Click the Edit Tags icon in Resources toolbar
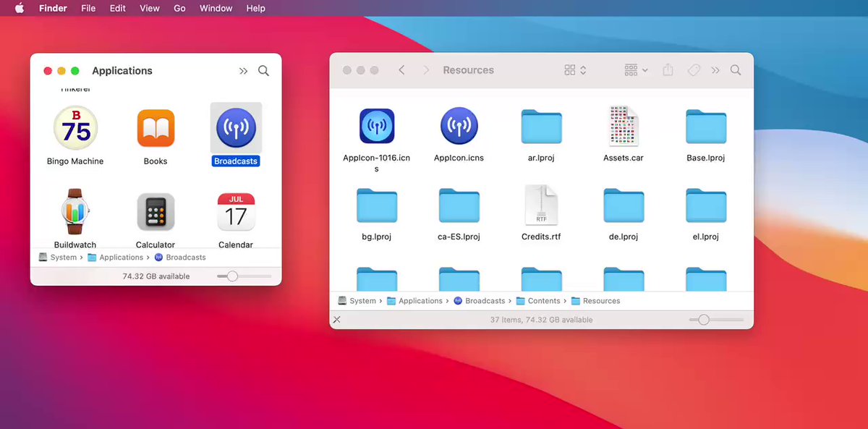This screenshot has height=429, width=868. point(693,70)
